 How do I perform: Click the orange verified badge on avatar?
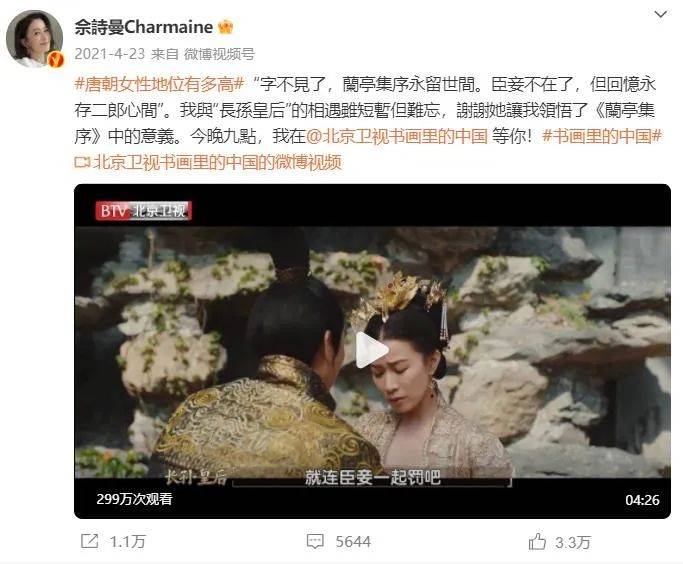coord(56,60)
